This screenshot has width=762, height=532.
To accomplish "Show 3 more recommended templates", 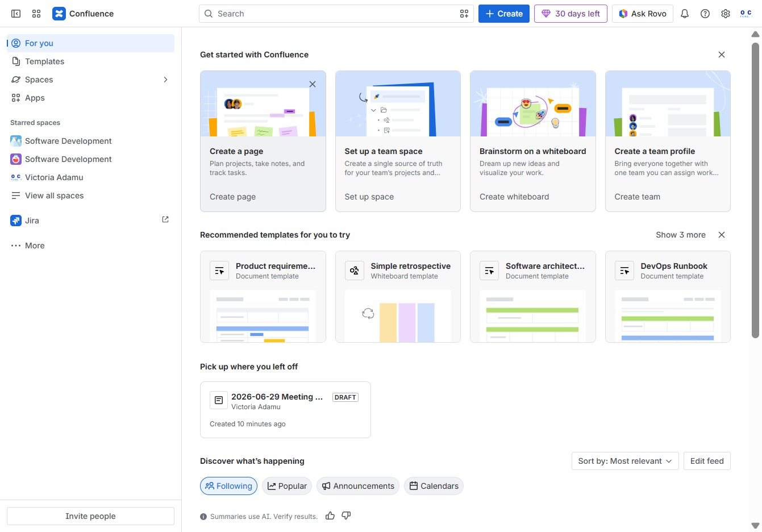I will pos(681,235).
